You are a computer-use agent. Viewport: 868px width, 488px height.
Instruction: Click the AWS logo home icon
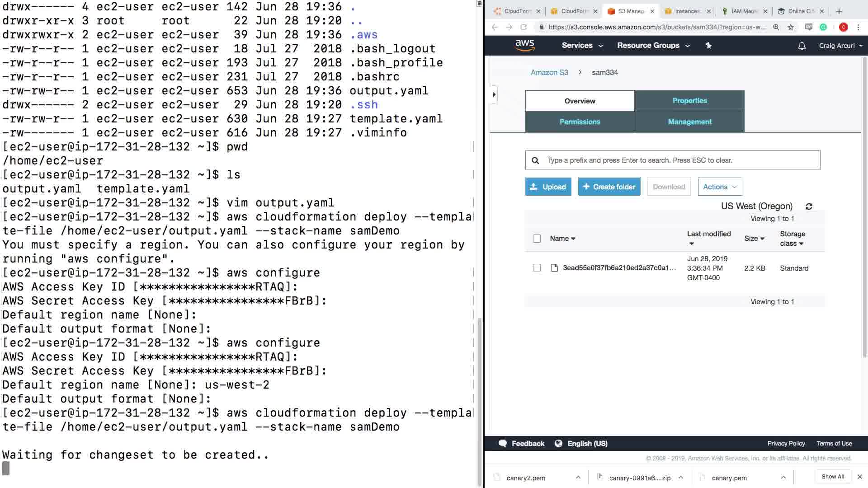[x=524, y=45]
